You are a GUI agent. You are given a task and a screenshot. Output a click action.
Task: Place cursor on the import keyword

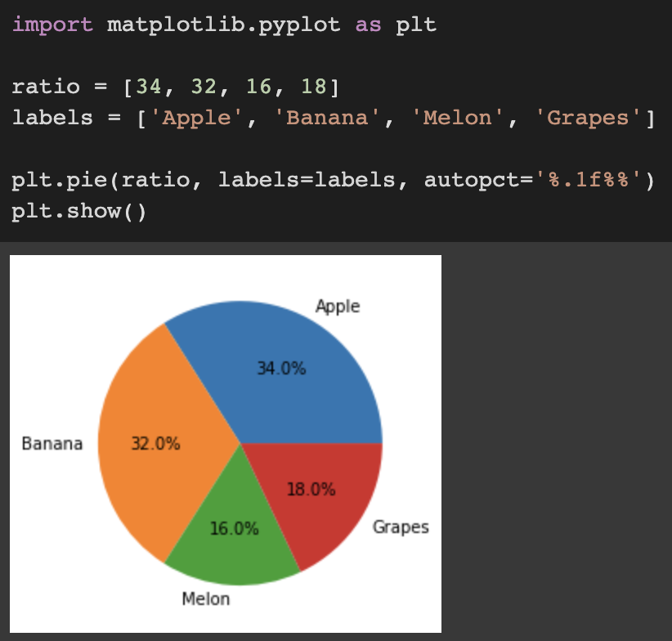click(52, 25)
